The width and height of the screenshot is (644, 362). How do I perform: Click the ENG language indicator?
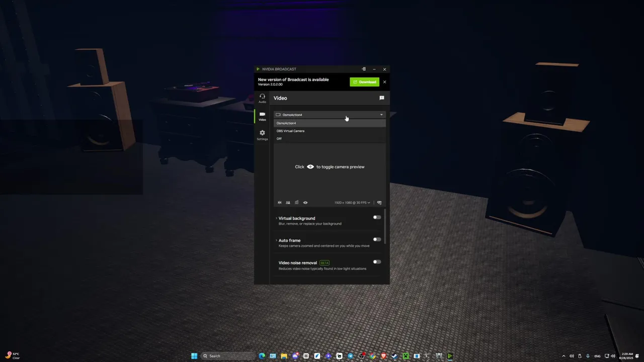[x=598, y=356]
